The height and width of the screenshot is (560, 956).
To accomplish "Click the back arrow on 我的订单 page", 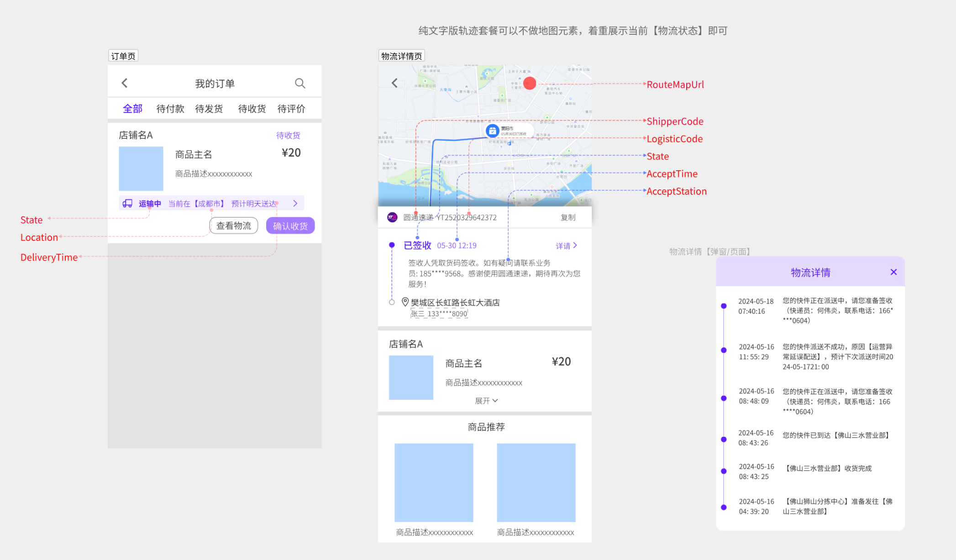I will tap(125, 83).
